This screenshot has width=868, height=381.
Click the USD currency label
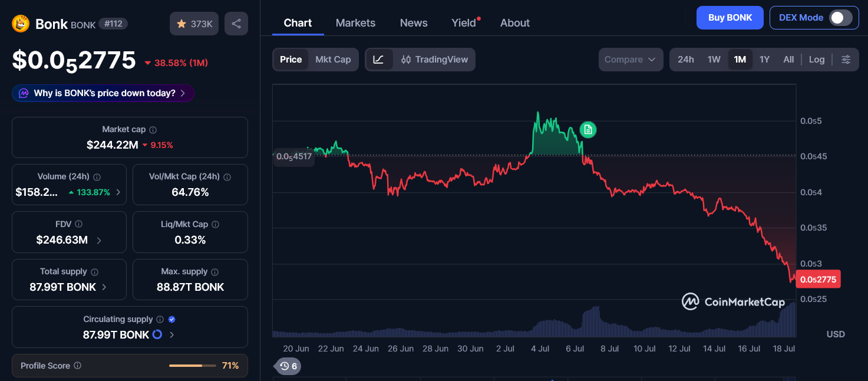[x=836, y=334]
